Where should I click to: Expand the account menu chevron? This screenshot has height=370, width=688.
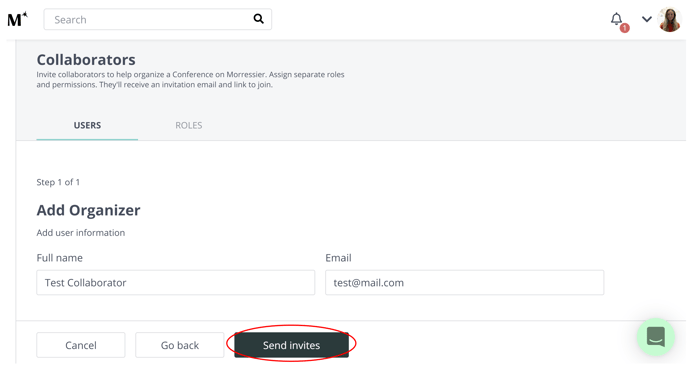tap(646, 19)
